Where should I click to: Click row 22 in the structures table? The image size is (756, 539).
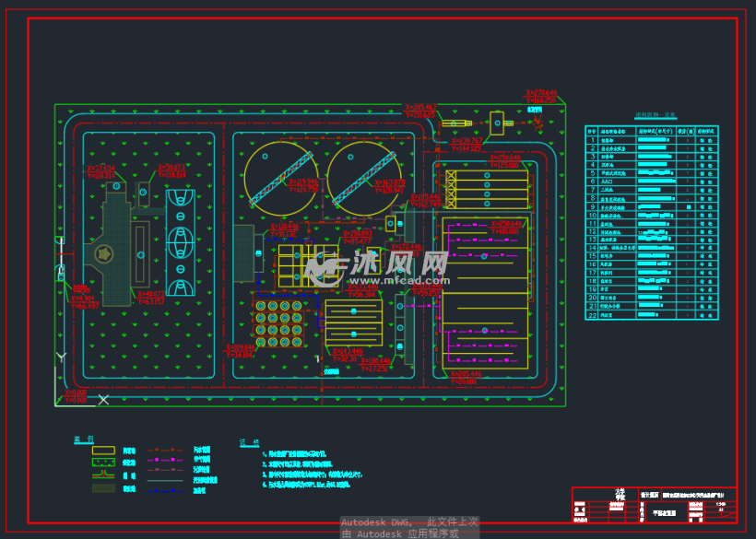click(651, 314)
